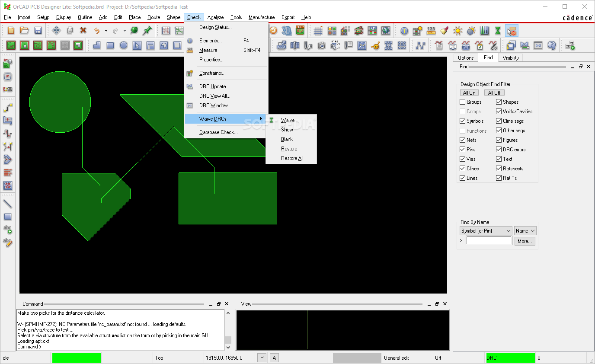Switch to the Visibility tab
Image resolution: width=595 pixels, height=364 pixels.
pyautogui.click(x=511, y=58)
